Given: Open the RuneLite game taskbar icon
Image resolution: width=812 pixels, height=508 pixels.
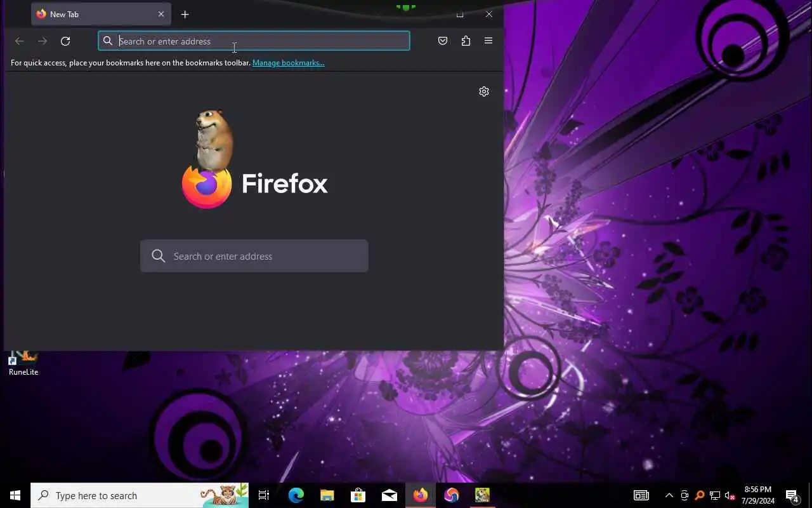Looking at the screenshot, I should pyautogui.click(x=483, y=495).
